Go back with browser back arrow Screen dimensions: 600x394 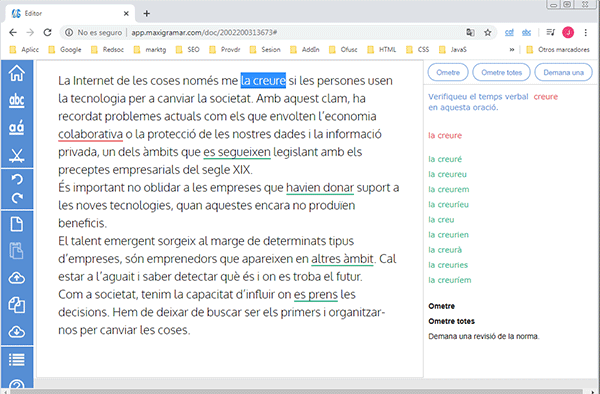(13, 33)
